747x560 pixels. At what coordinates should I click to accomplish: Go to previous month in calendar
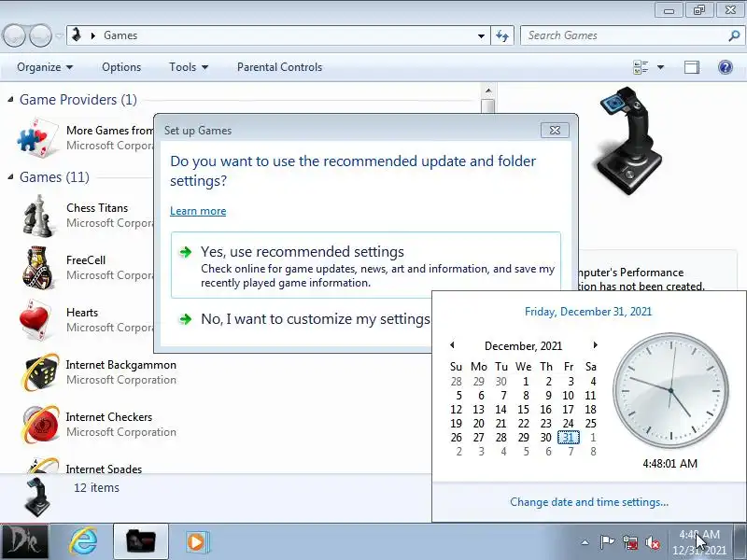[452, 344]
